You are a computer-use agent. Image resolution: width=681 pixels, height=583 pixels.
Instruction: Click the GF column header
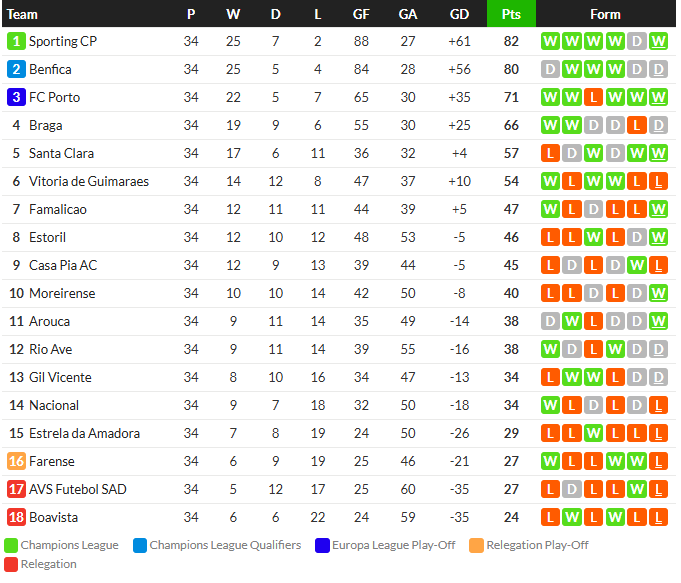[x=361, y=14]
